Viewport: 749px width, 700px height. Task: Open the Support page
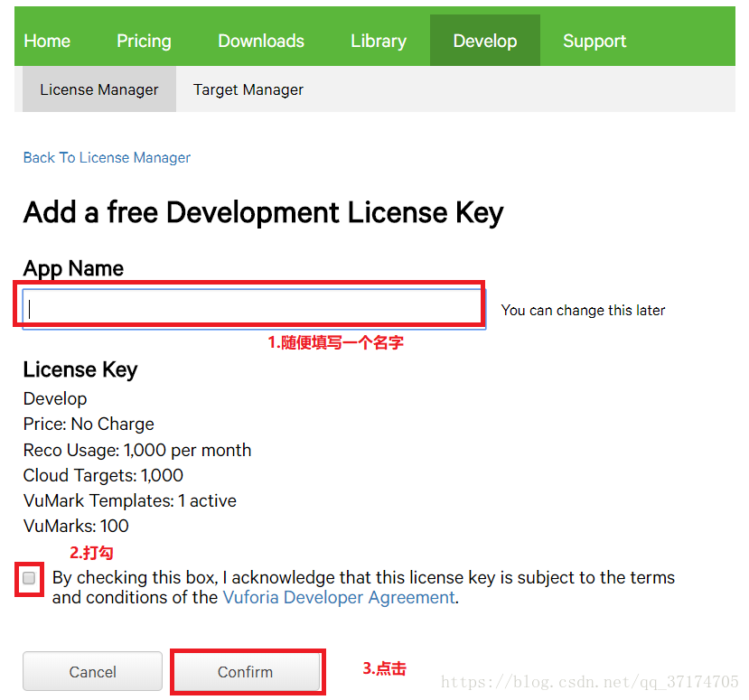point(595,41)
